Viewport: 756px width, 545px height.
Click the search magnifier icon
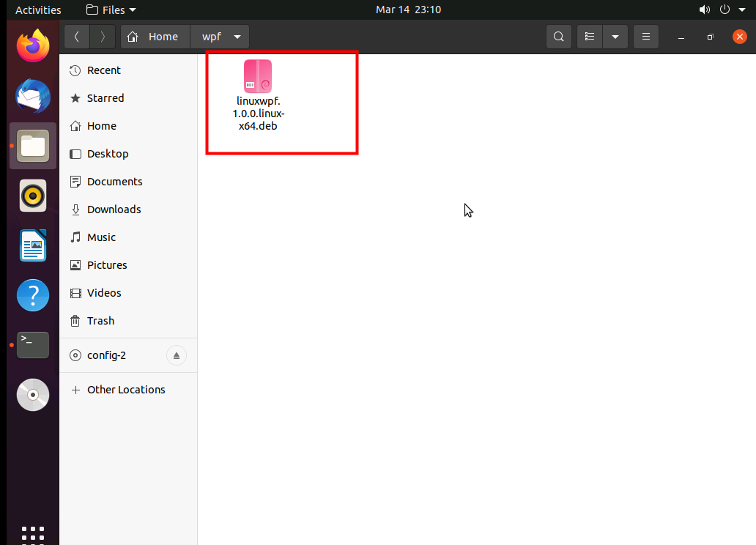tap(559, 37)
